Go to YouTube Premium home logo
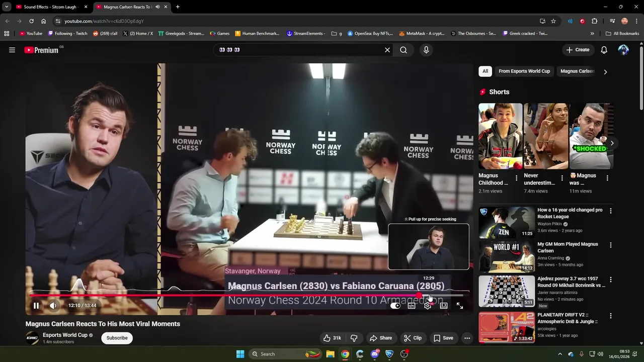Viewport: 644px width, 362px height. [41, 50]
